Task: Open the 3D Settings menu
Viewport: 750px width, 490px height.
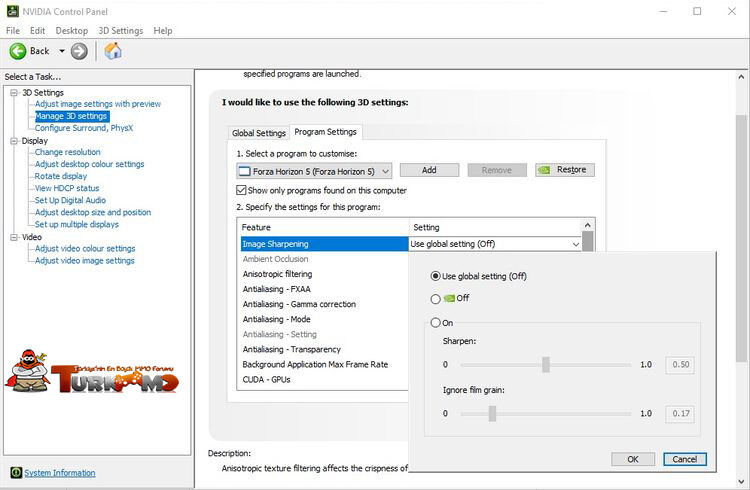Action: (121, 31)
